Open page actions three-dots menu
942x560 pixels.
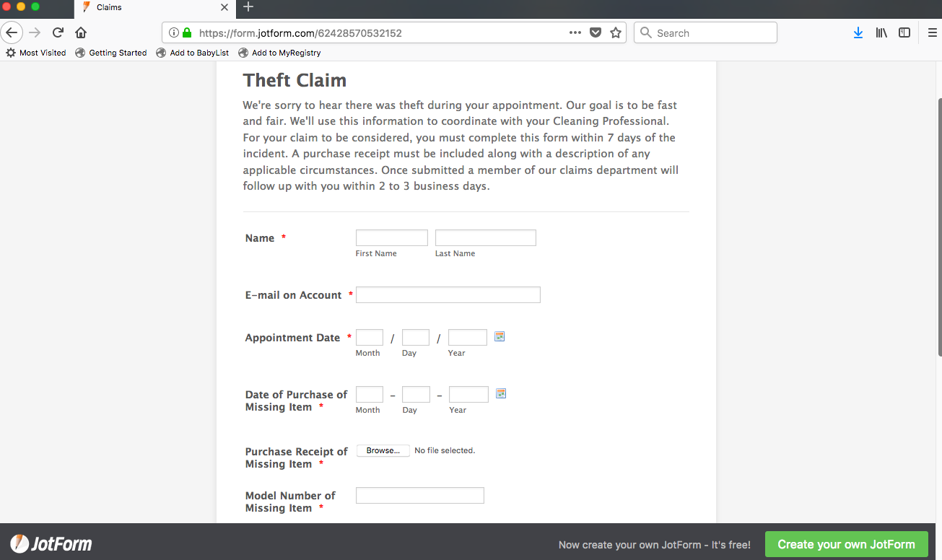pos(575,32)
